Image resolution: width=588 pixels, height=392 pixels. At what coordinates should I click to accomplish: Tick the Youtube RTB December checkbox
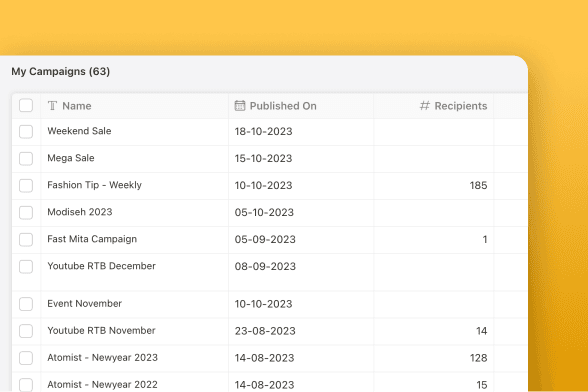coord(26,267)
